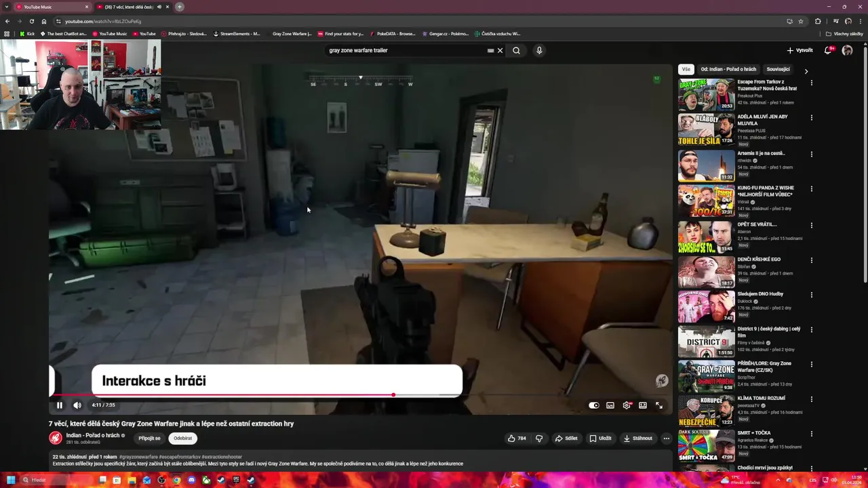Mute the tab via speaker icon
This screenshot has height=488, width=868.
pyautogui.click(x=159, y=7)
